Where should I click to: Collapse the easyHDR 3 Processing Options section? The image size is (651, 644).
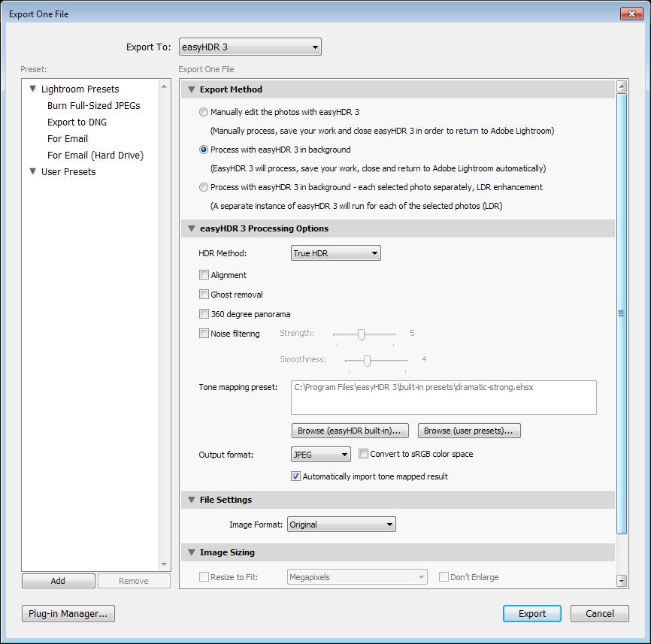coord(192,228)
